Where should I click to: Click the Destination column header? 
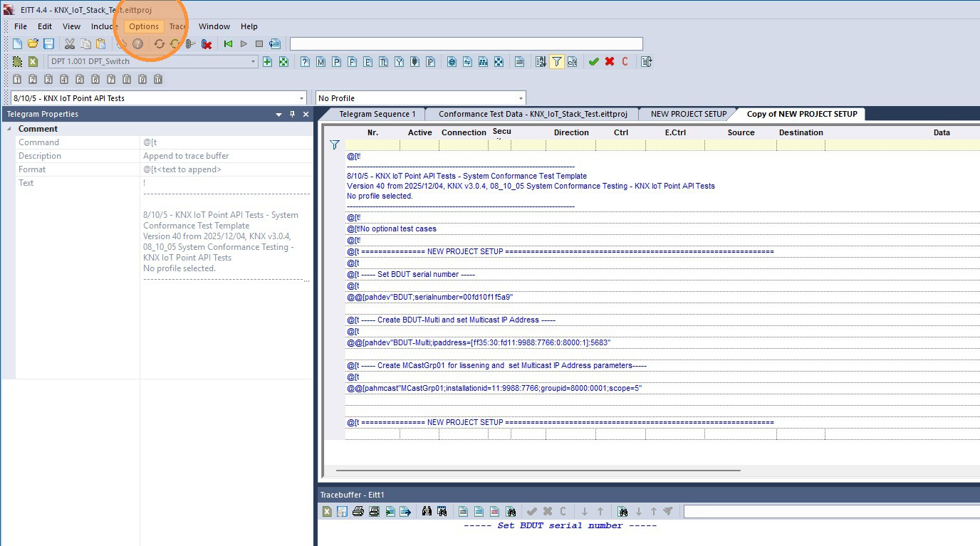coord(801,132)
